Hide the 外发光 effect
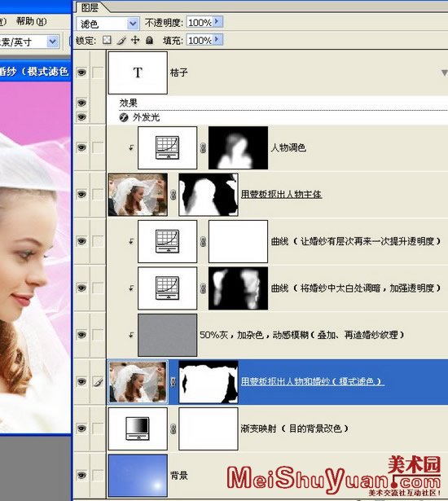The width and height of the screenshot is (448, 501). click(81, 117)
